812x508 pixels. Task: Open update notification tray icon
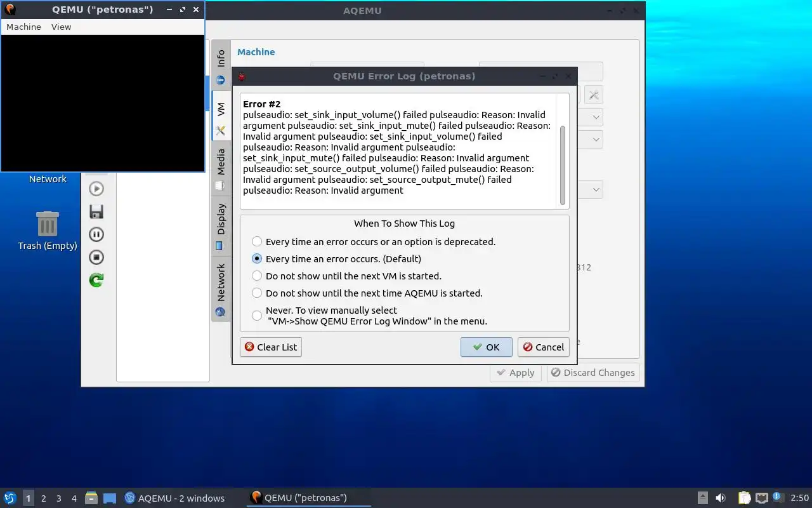pyautogui.click(x=778, y=497)
